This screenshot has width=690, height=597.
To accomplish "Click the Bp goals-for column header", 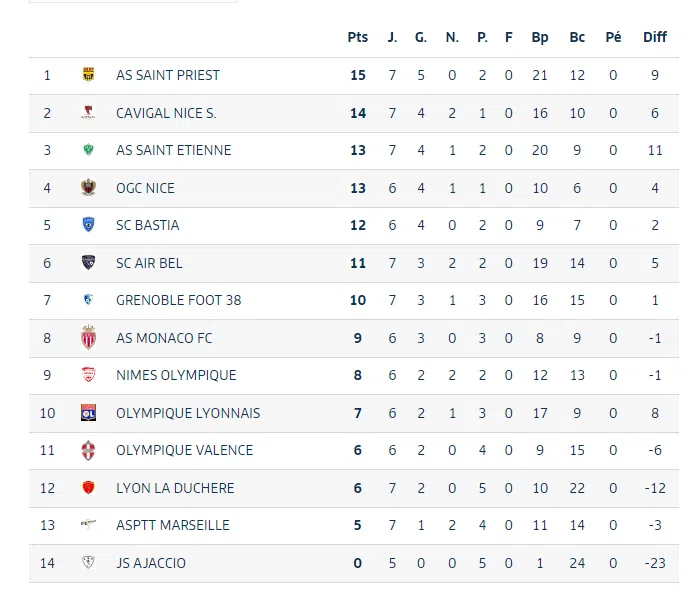I will click(540, 37).
